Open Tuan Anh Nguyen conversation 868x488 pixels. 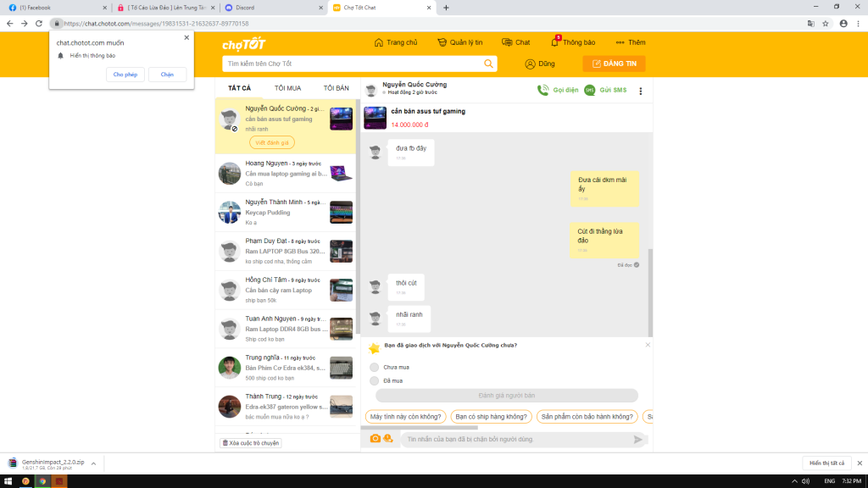[286, 329]
